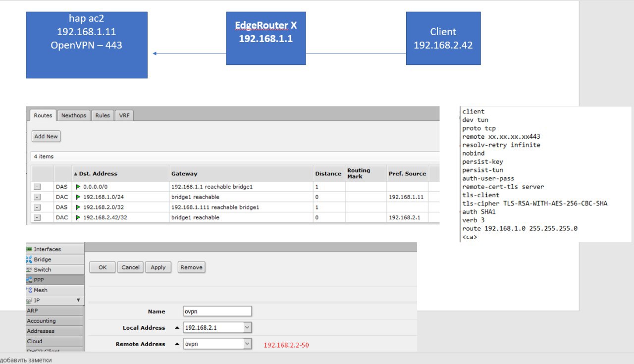
Task: Click config line proto tcp
Action: (x=479, y=128)
